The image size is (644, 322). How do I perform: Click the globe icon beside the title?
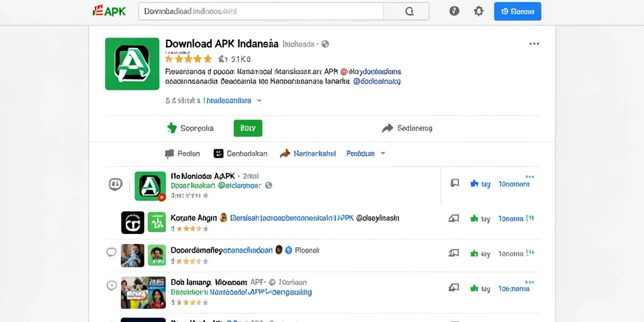point(325,44)
